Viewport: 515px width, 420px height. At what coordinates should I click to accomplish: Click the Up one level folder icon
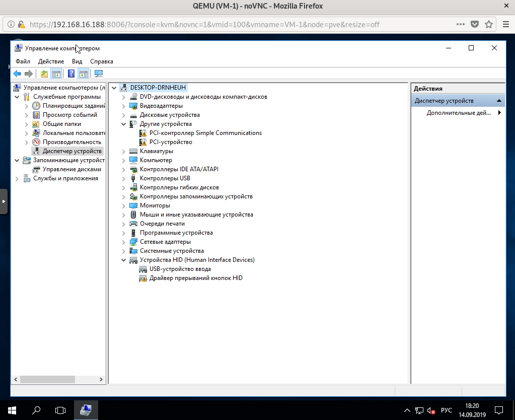click(x=44, y=74)
